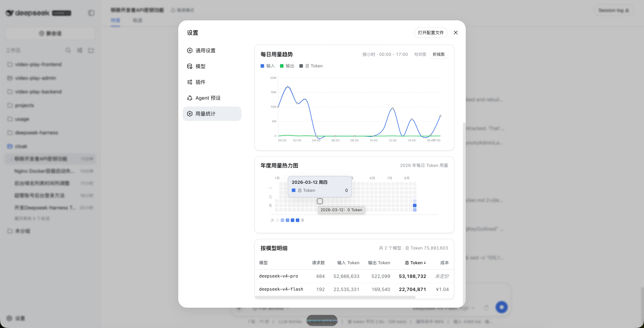Click the blue stop button in chat

pyautogui.click(x=502, y=307)
